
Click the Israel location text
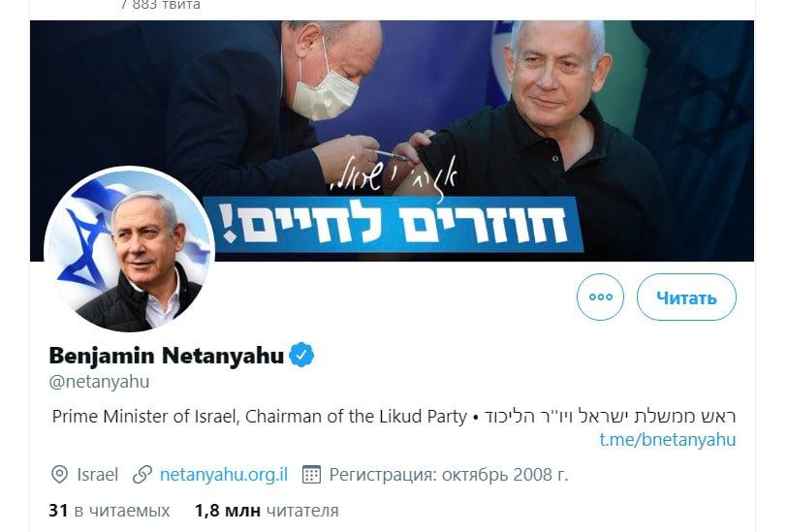click(98, 474)
